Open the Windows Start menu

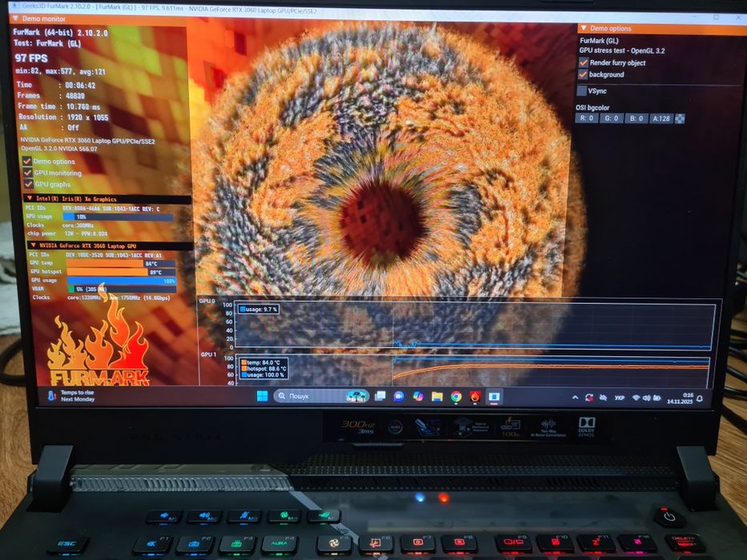(x=262, y=396)
